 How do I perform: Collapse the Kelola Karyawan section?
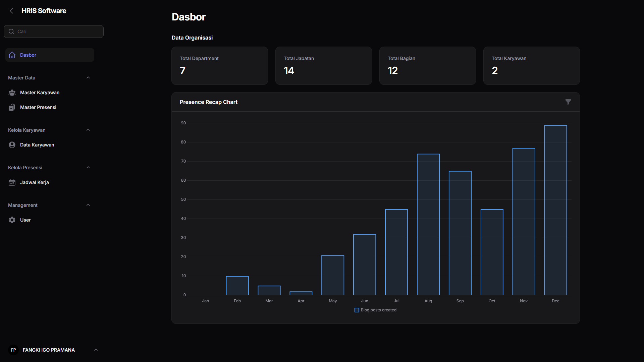[x=88, y=130]
